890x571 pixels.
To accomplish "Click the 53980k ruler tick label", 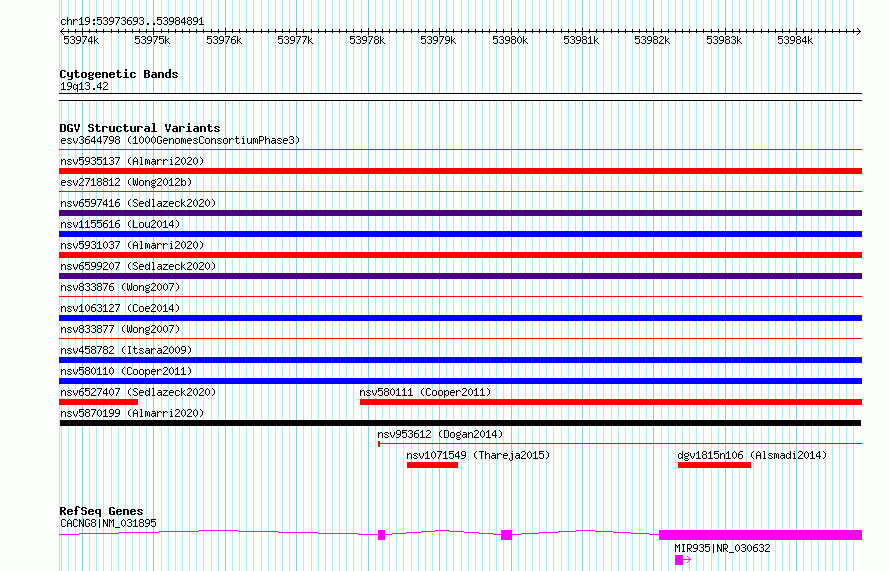I will click(510, 40).
